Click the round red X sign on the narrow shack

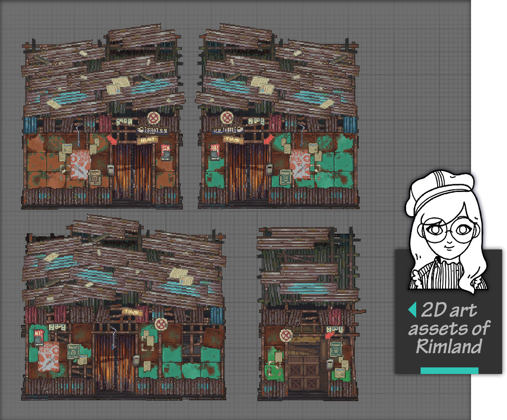286,336
